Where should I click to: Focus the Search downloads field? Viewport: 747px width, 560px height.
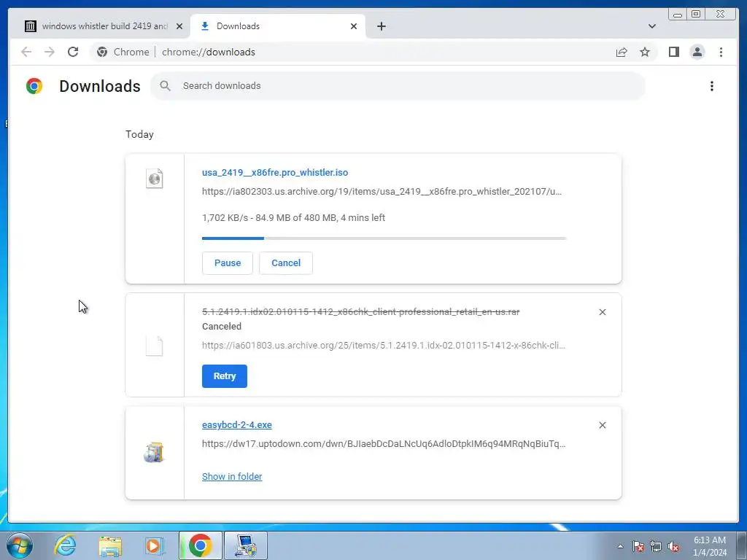[x=398, y=86]
